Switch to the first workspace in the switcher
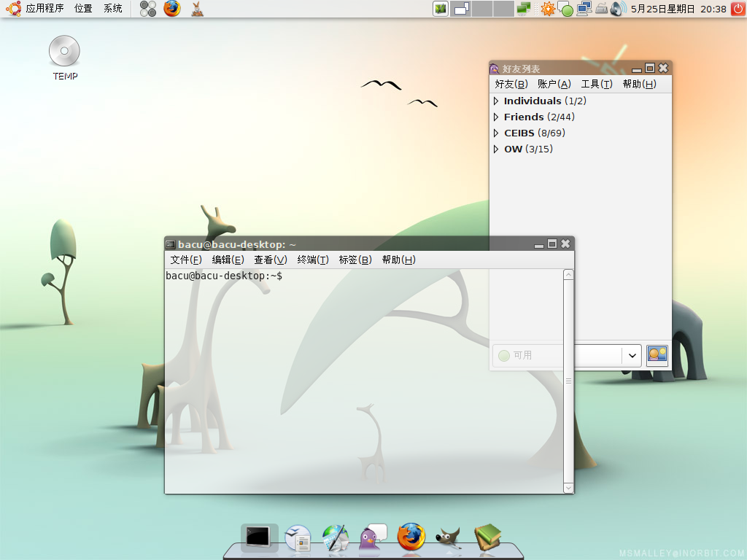 point(461,9)
